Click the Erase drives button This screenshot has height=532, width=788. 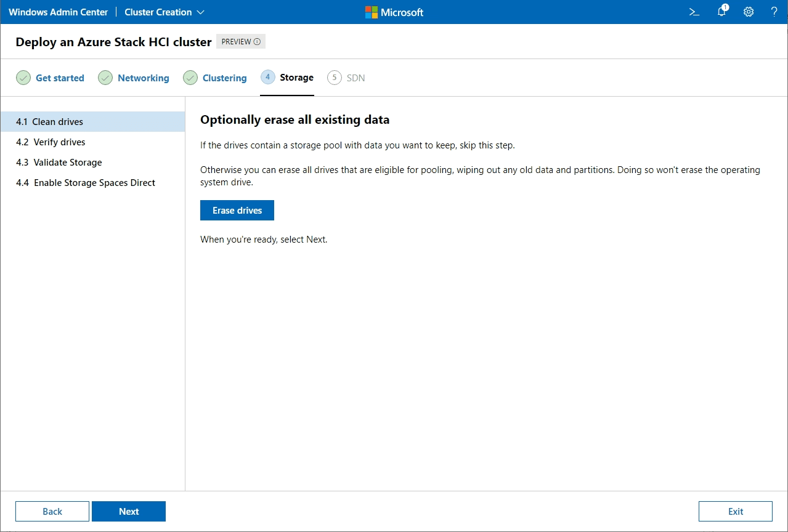237,211
